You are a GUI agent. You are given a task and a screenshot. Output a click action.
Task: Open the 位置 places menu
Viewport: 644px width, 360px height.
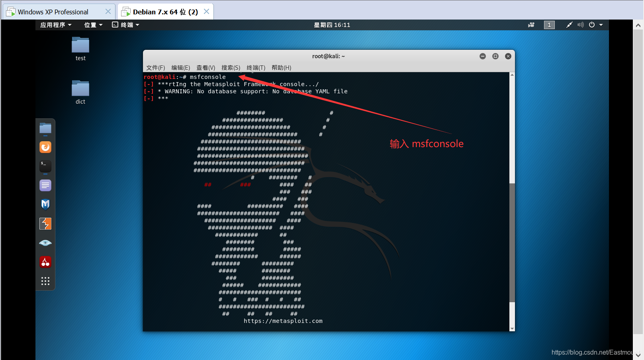[x=93, y=25]
